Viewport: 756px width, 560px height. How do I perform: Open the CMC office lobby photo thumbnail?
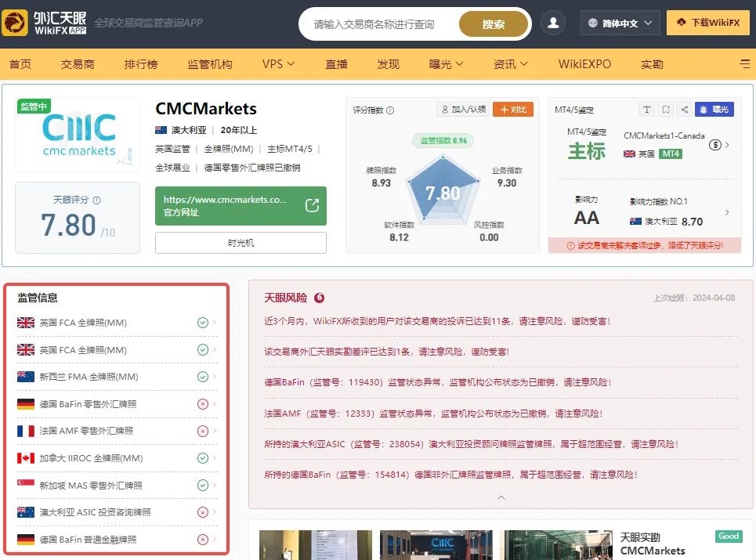tap(436, 545)
